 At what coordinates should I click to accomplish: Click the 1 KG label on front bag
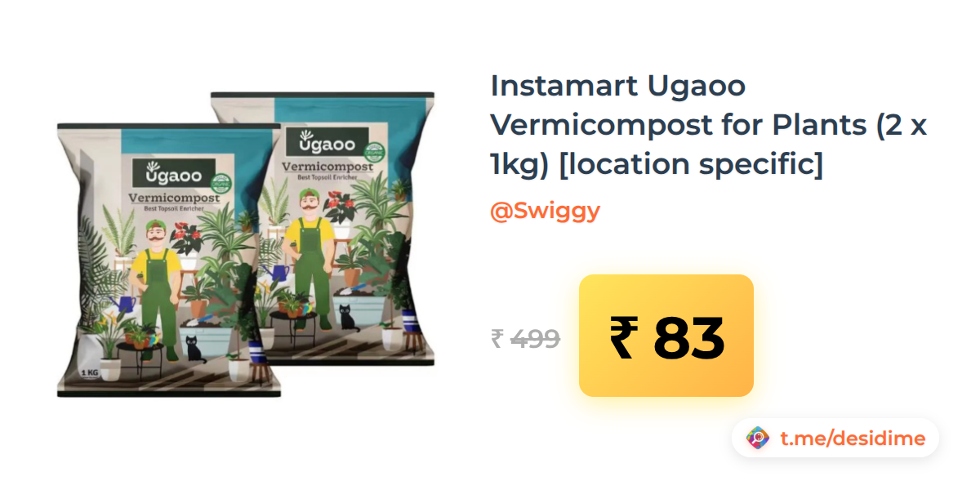click(90, 373)
